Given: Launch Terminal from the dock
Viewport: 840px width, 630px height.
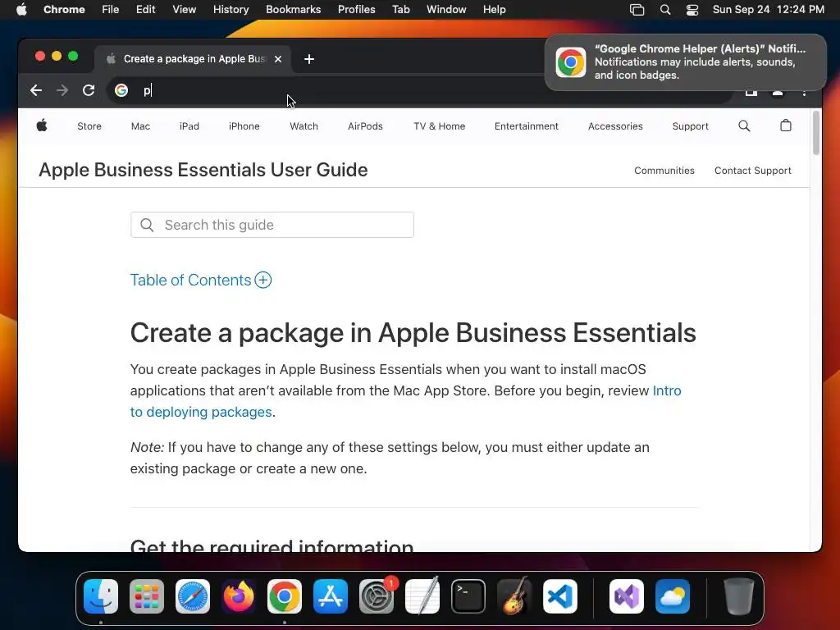Looking at the screenshot, I should [468, 596].
